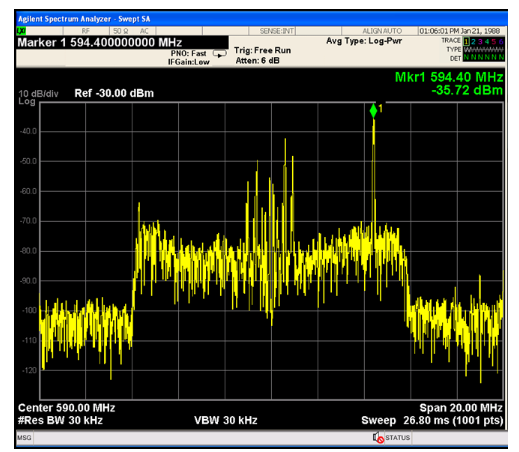Select trace number 2 in the TRACE row
519x452 pixels.
pyautogui.click(x=473, y=41)
